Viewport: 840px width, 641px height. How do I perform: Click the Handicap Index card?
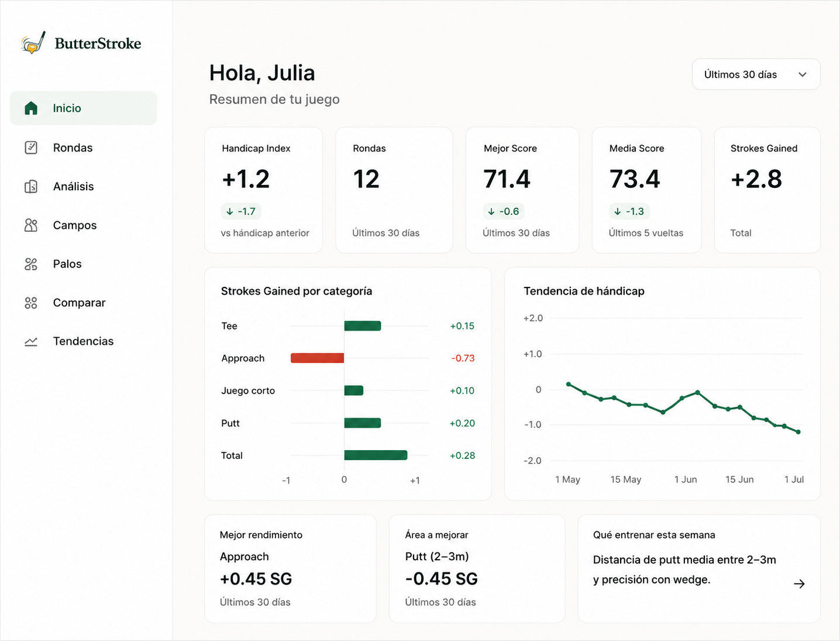(263, 190)
